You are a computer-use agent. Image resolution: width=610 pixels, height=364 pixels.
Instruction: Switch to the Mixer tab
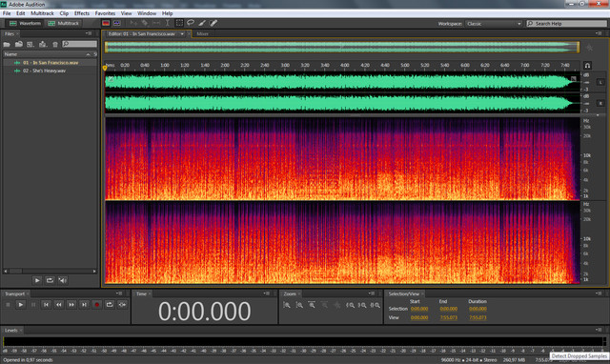202,34
